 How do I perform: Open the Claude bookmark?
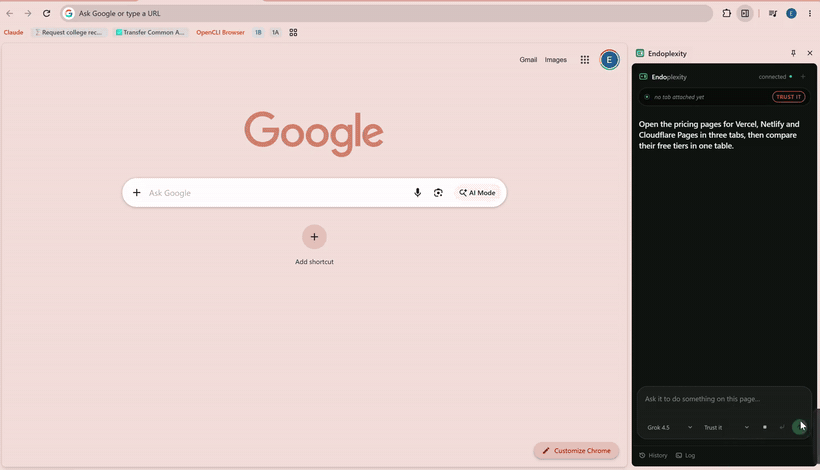tap(14, 32)
